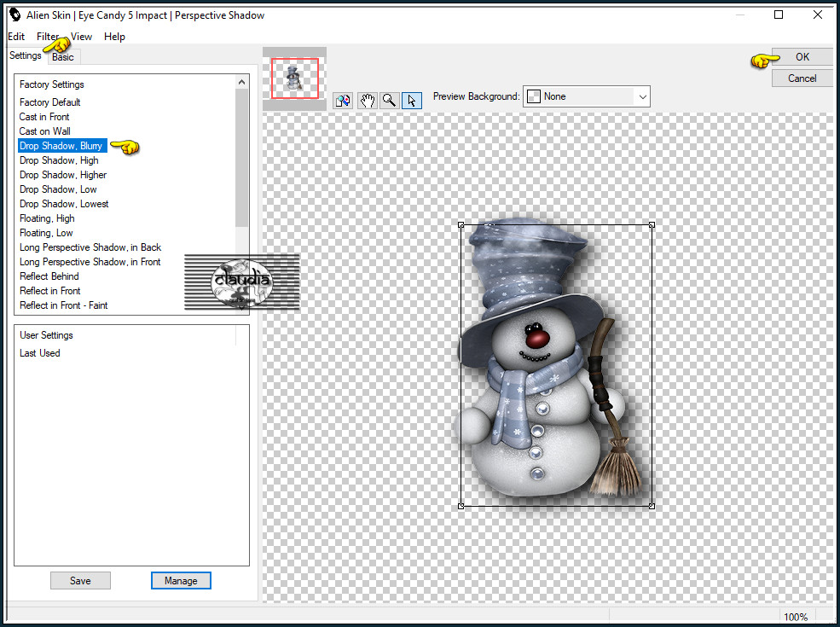Click the top-right shadow bounding handle
This screenshot has height=627, width=840.
652,225
